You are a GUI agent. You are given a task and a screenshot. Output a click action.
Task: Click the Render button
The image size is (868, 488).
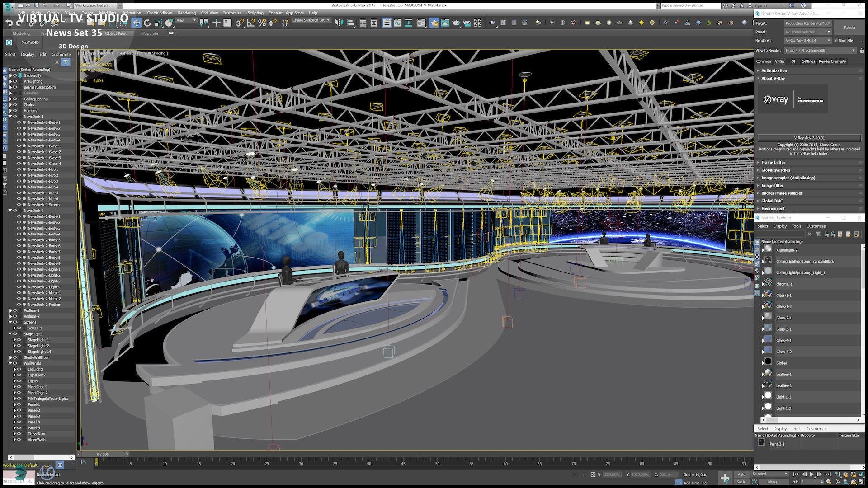849,28
